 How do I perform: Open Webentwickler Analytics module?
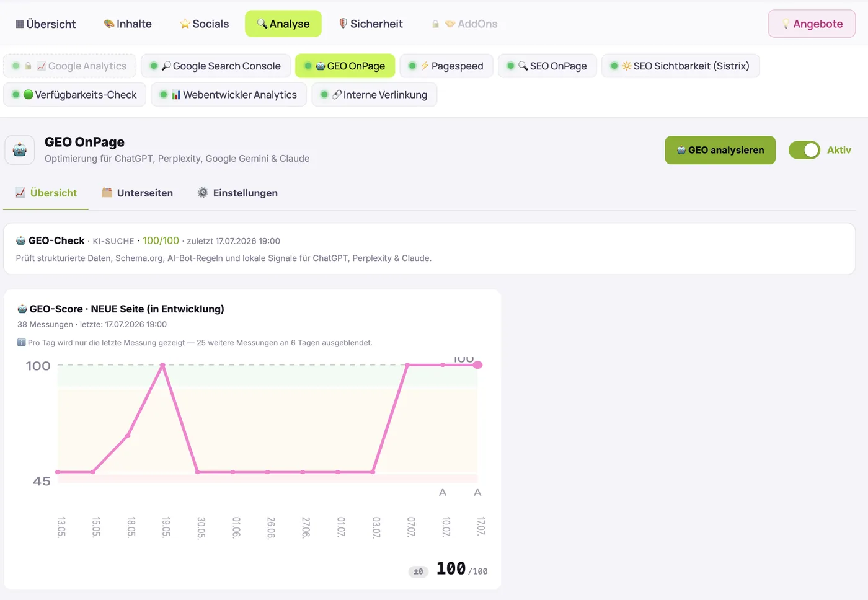229,94
